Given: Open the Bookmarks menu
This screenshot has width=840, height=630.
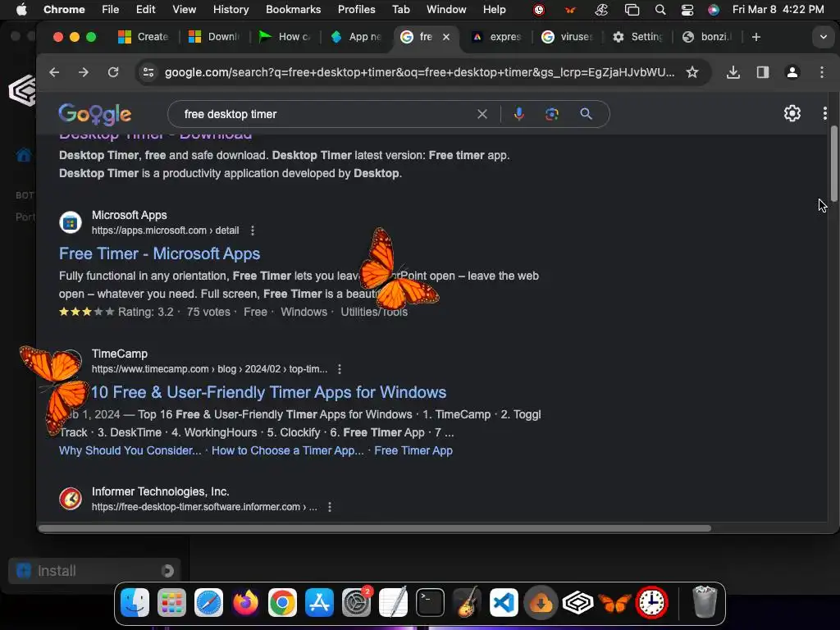Looking at the screenshot, I should [293, 10].
